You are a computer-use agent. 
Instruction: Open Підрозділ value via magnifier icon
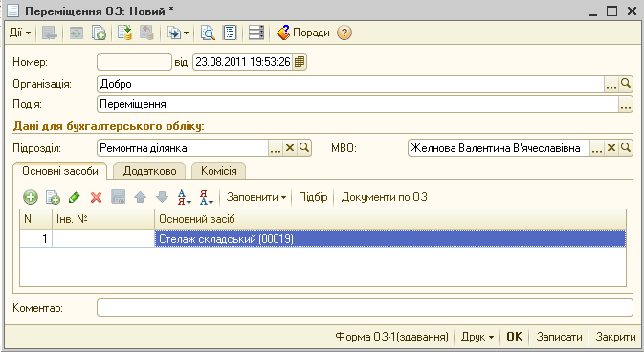point(304,148)
